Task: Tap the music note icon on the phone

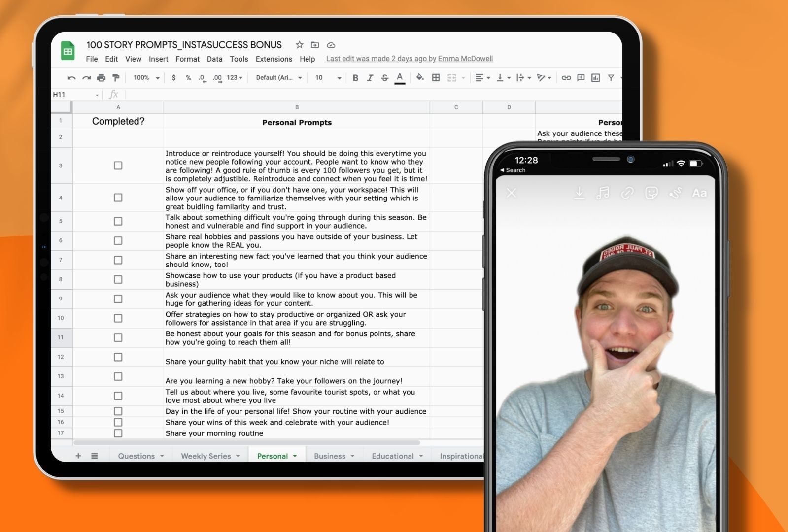Action: [603, 193]
